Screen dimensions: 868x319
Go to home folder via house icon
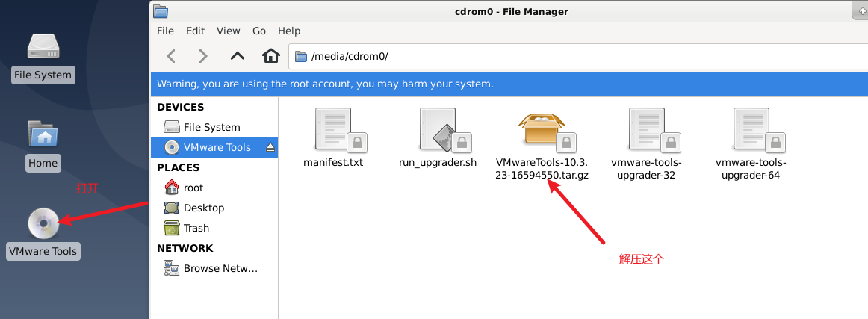click(270, 56)
